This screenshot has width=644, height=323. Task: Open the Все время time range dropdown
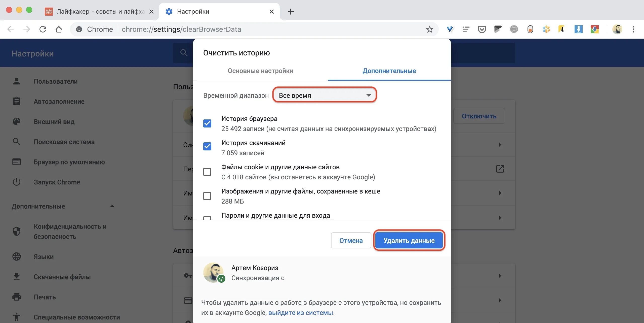pos(325,95)
